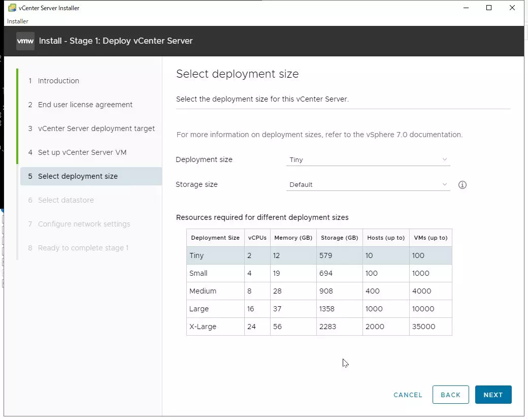The width and height of the screenshot is (528, 420).
Task: Open the Storage size dropdown
Action: coord(368,184)
